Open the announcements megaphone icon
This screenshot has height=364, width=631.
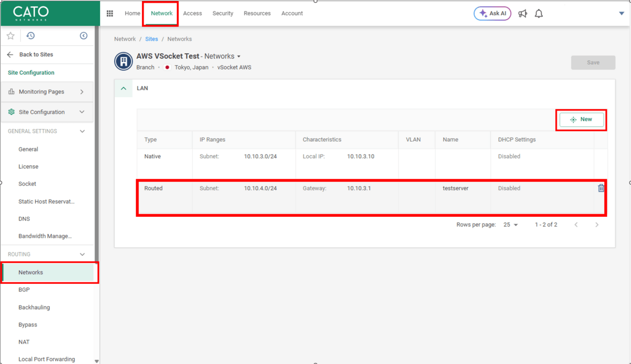(523, 14)
